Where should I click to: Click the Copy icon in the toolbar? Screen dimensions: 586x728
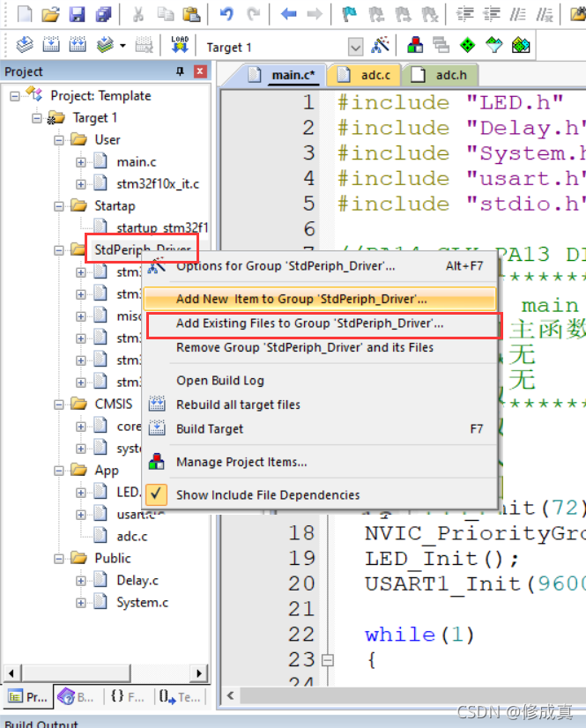tap(165, 14)
